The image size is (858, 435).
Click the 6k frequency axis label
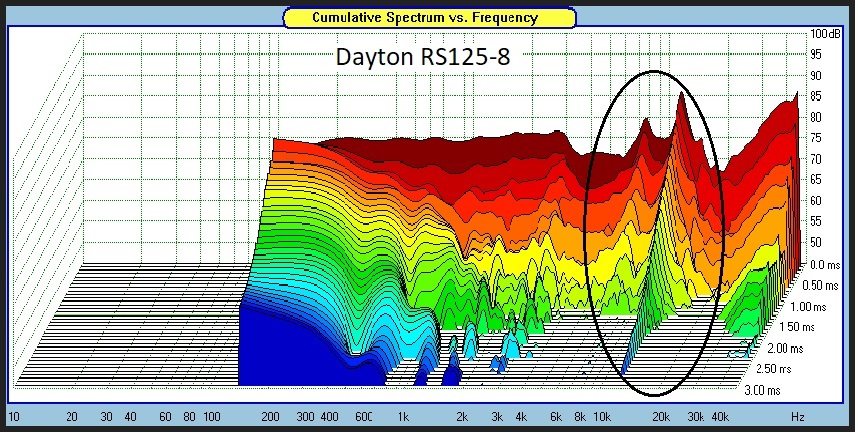(x=556, y=417)
